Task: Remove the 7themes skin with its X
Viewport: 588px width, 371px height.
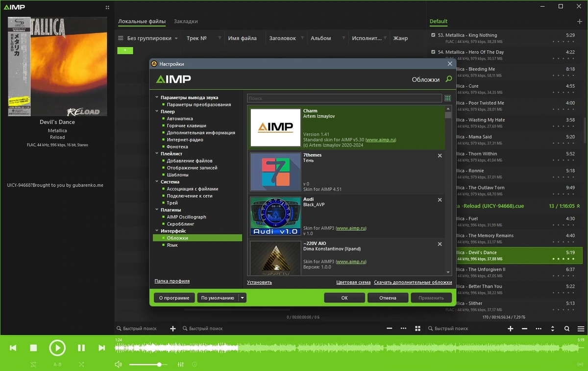Action: 440,155
